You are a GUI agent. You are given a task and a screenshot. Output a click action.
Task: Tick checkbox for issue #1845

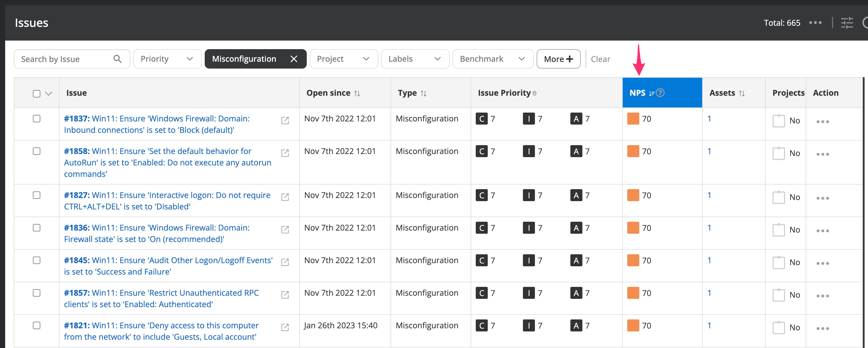[36, 260]
